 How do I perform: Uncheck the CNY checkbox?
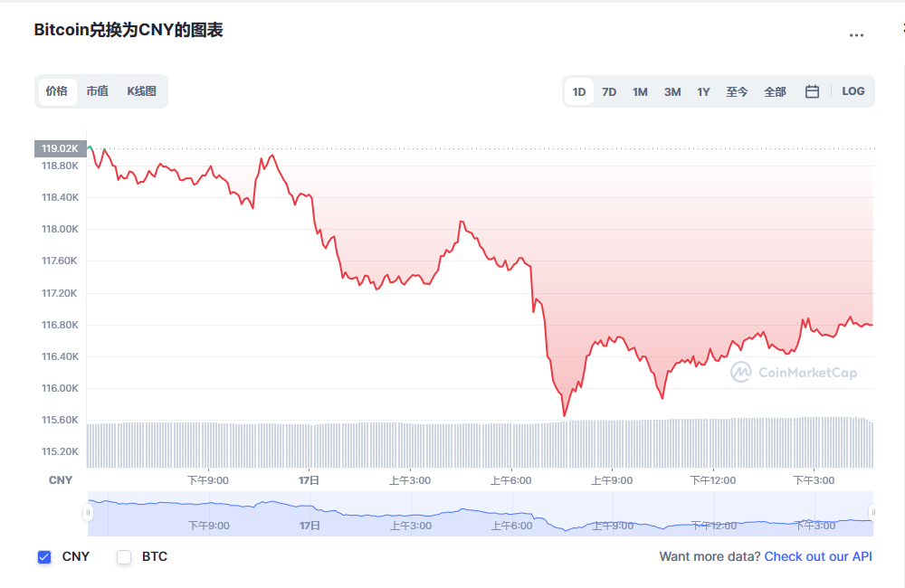(44, 557)
